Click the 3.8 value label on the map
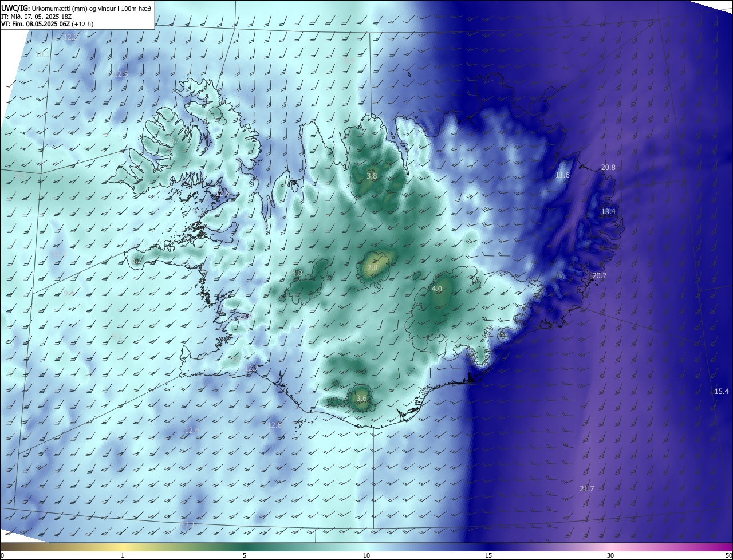The width and height of the screenshot is (733, 560). click(x=372, y=176)
